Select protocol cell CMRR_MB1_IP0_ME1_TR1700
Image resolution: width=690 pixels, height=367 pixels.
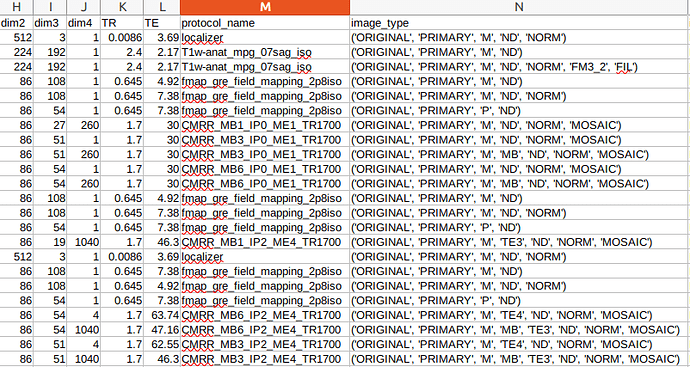[x=265, y=125]
